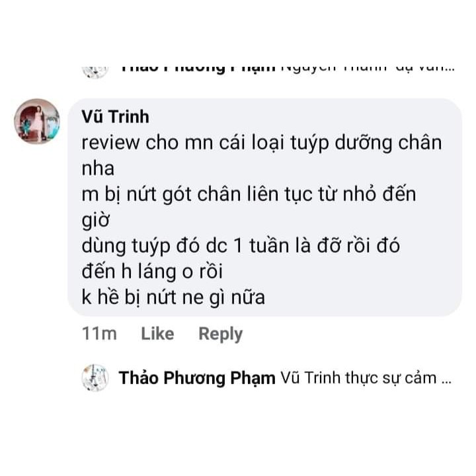Click the gray comment bubble by Vũ Trinh
Image resolution: width=476 pixels, height=476 pixels.
(x=264, y=208)
